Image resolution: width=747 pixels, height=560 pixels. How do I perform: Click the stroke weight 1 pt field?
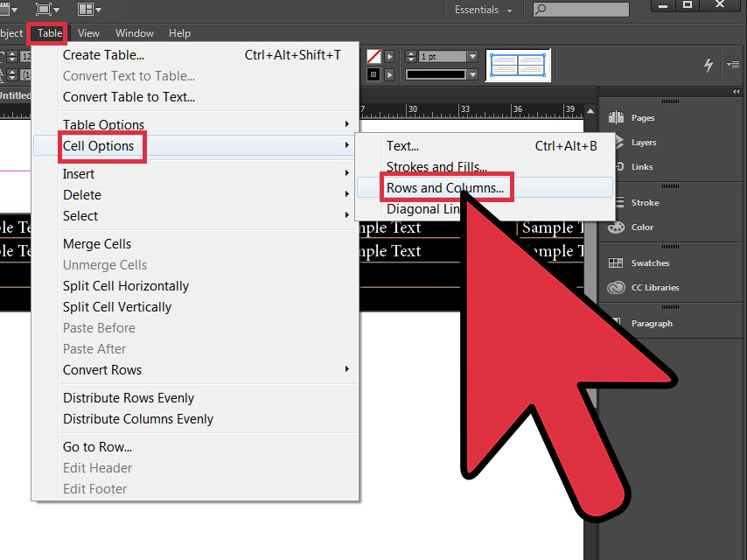442,57
